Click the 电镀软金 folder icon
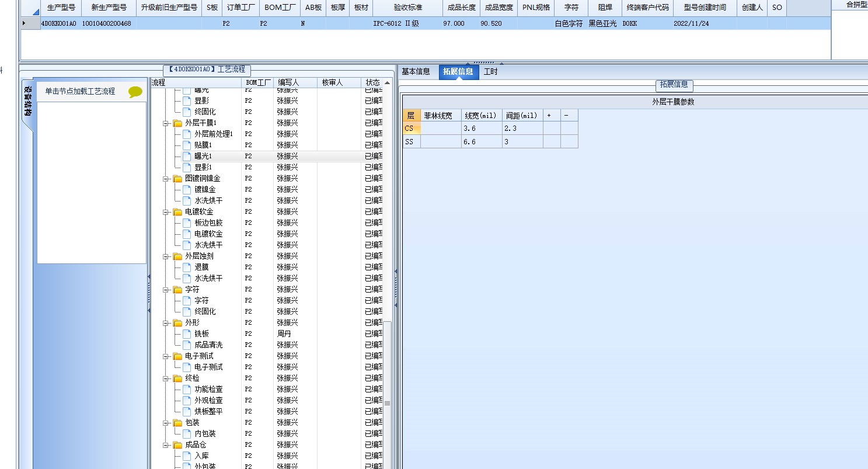 pos(177,212)
